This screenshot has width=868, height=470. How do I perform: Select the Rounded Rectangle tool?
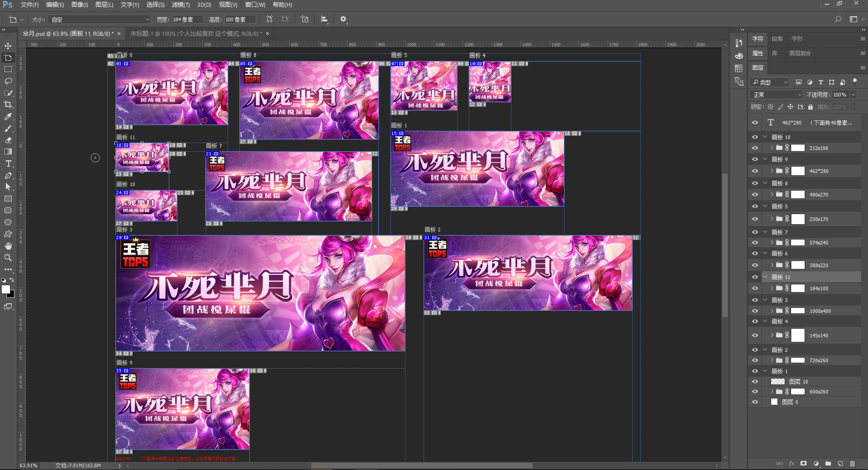(8, 211)
